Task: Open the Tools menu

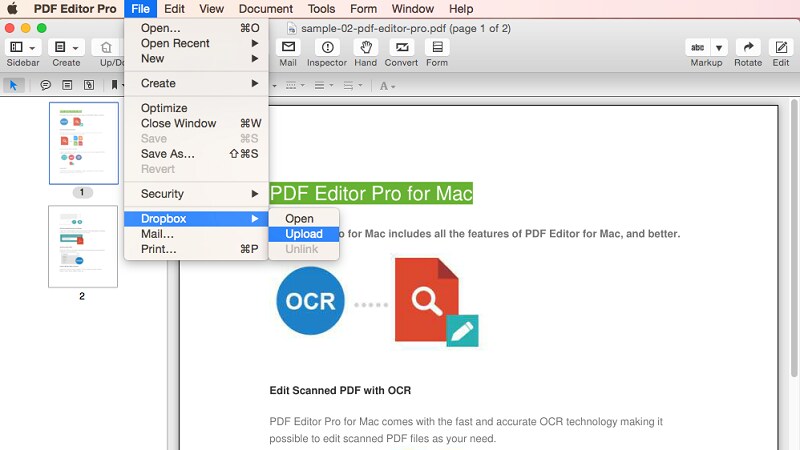Action: [x=321, y=9]
